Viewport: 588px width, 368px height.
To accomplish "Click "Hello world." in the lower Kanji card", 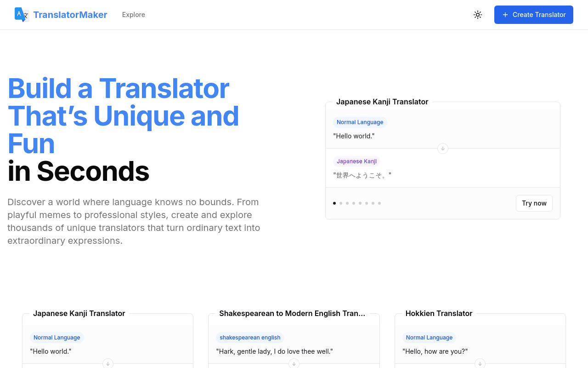I will 51,351.
